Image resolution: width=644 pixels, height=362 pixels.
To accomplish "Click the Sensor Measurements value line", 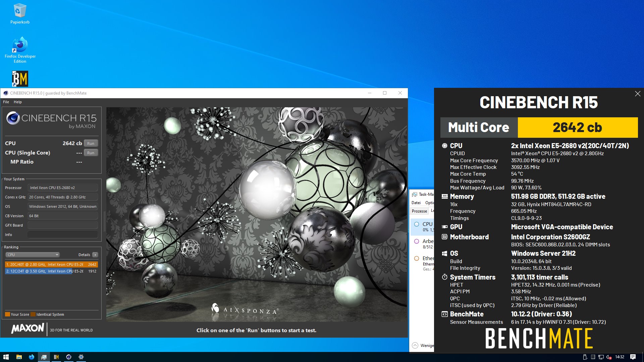I will pyautogui.click(x=558, y=322).
